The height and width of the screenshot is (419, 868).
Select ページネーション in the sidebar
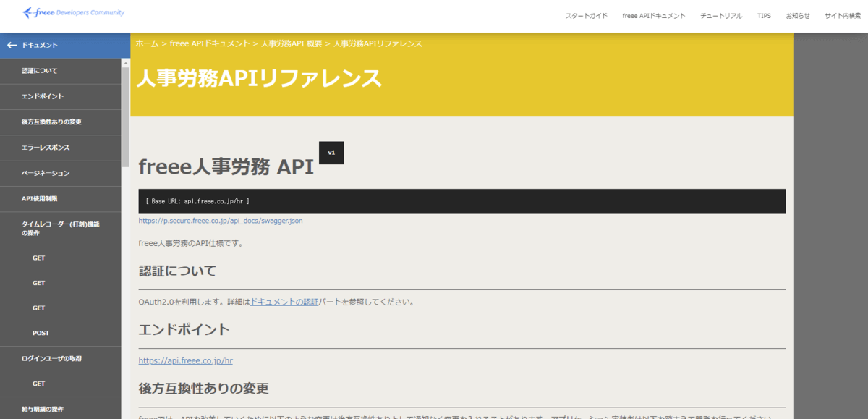61,173
